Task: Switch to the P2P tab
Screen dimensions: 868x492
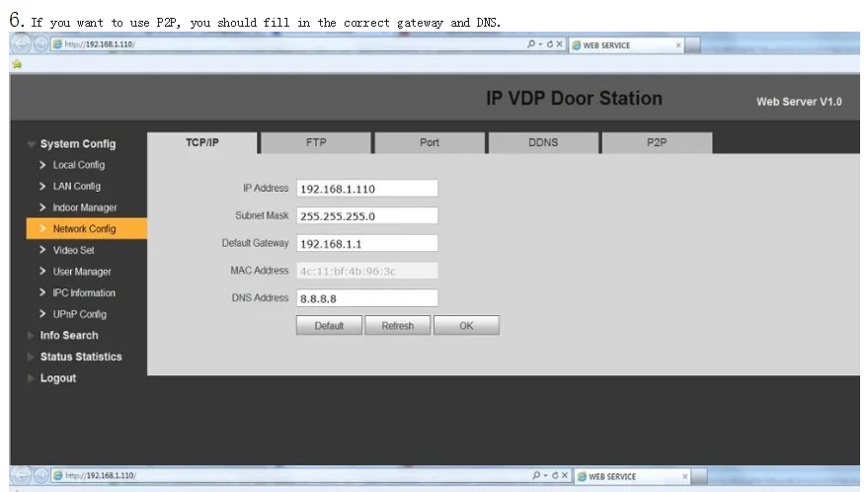Action: (x=657, y=142)
